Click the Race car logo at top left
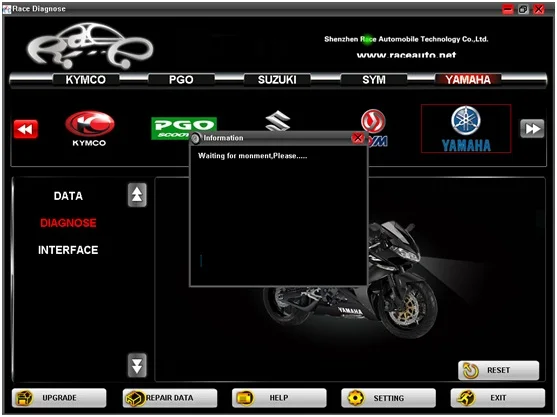Image resolution: width=557 pixels, height=417 pixels. pyautogui.click(x=90, y=46)
